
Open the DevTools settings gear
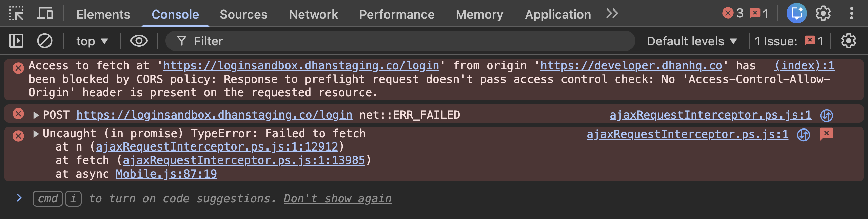coord(823,14)
